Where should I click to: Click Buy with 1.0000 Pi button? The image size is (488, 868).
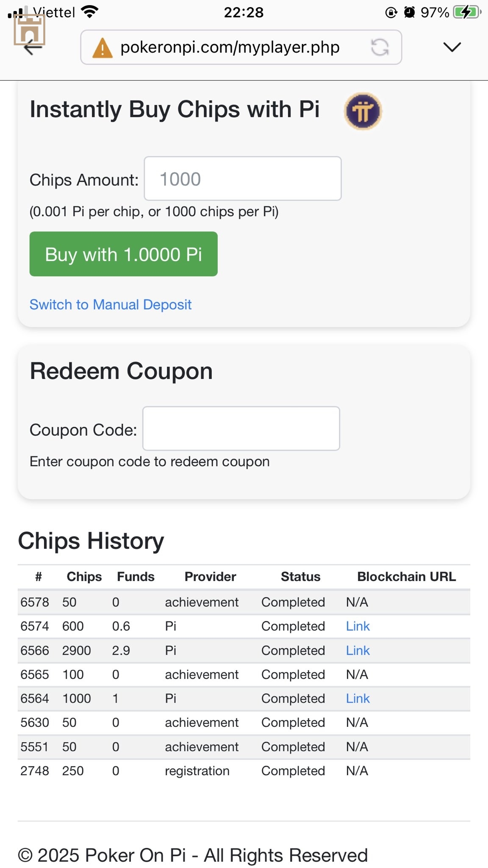click(123, 254)
